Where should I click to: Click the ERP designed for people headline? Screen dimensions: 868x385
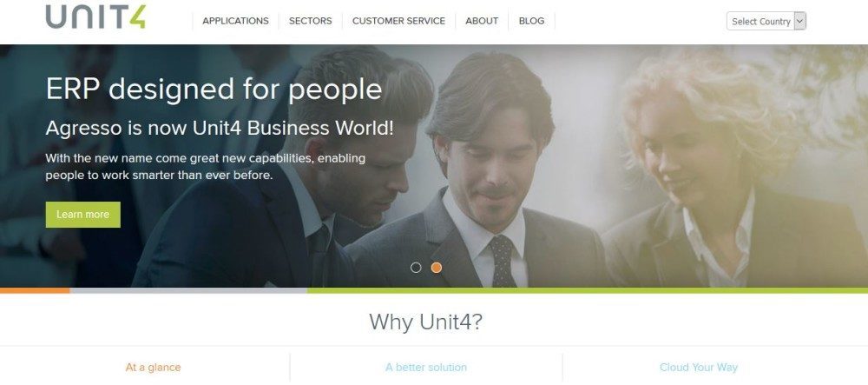click(x=214, y=90)
